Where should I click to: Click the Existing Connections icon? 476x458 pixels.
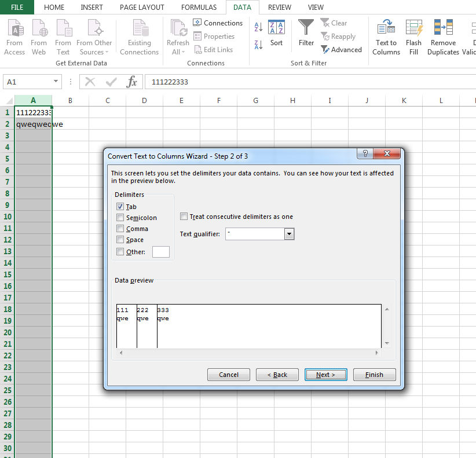click(x=139, y=29)
